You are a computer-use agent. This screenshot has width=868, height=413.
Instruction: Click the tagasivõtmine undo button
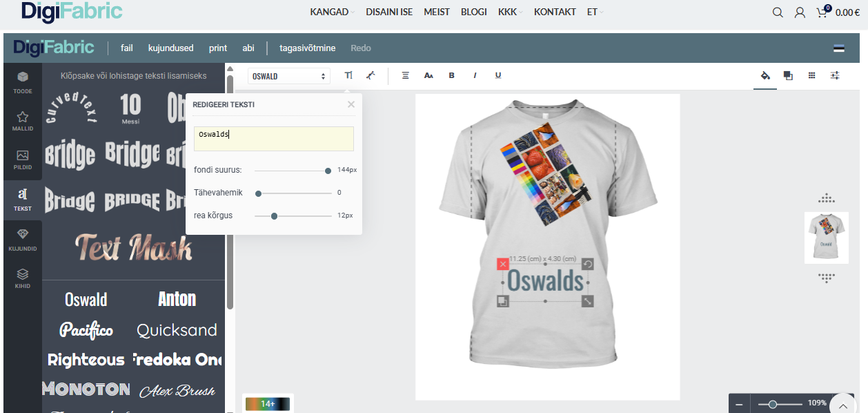point(307,48)
